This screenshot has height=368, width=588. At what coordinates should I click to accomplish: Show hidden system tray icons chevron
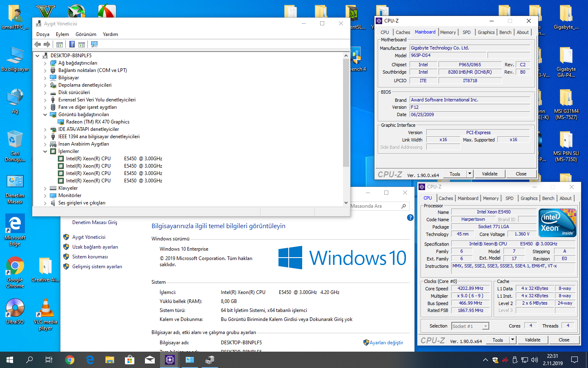coord(485,360)
